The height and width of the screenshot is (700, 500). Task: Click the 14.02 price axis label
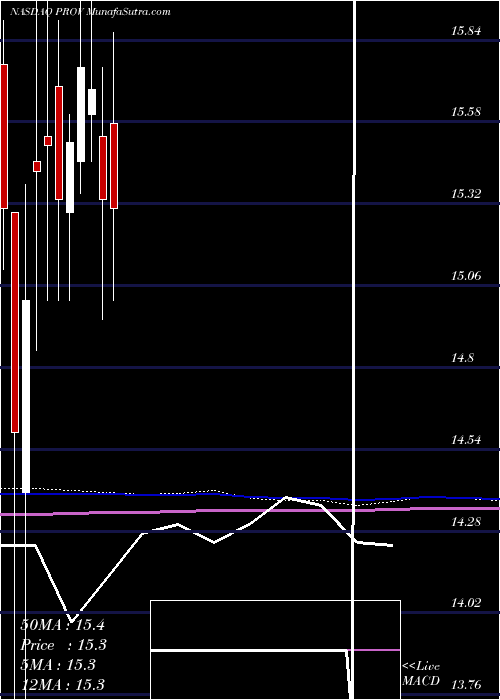pos(466,603)
